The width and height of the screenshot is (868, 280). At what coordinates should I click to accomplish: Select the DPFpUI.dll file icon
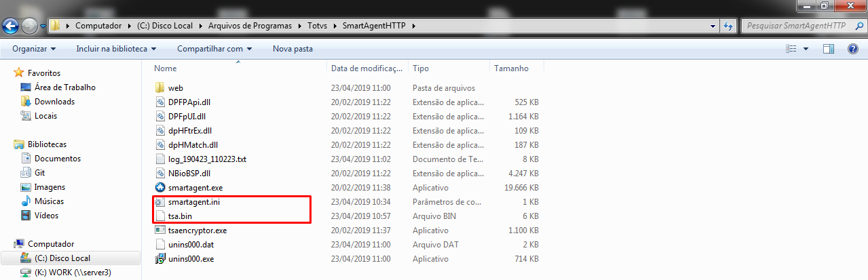160,117
